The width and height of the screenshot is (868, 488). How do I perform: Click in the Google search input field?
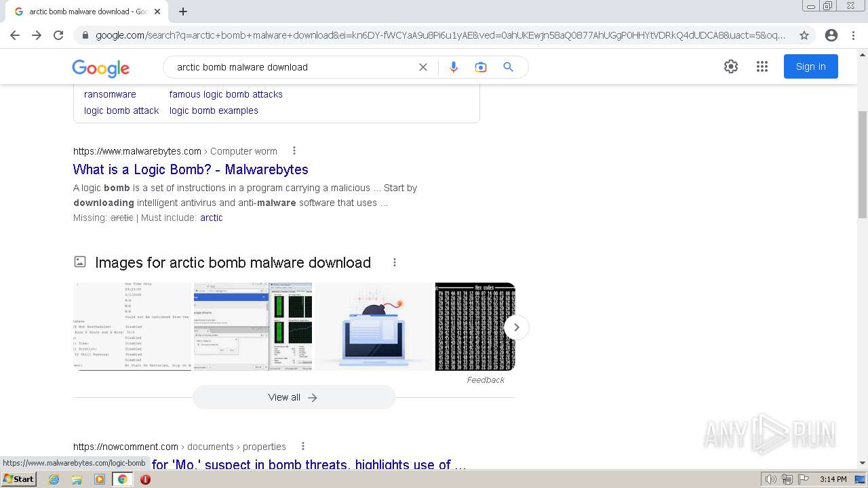point(292,67)
